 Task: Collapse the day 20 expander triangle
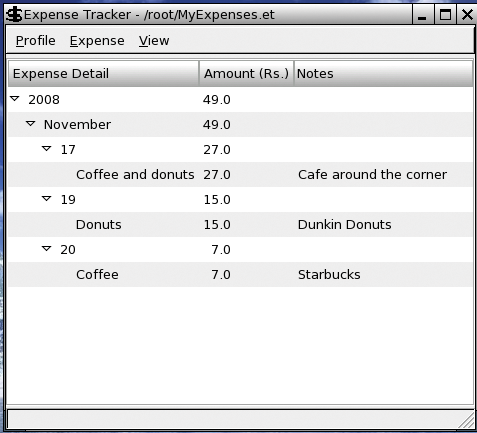point(47,249)
